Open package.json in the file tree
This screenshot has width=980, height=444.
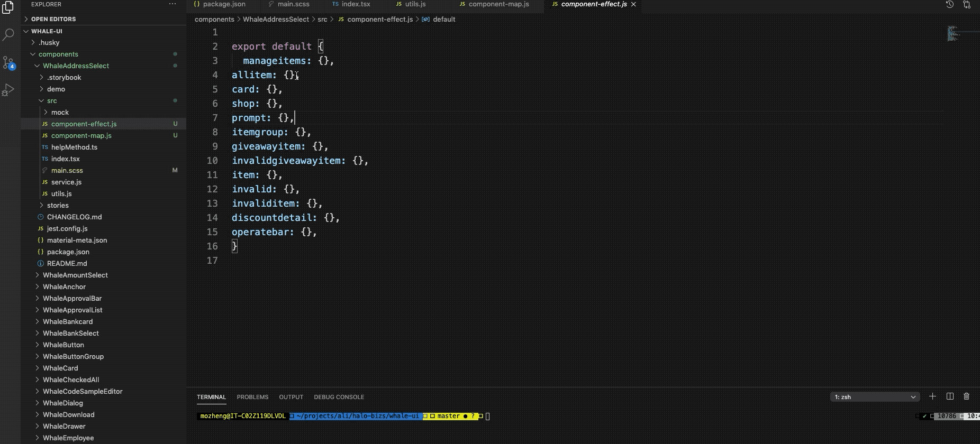(x=103, y=252)
